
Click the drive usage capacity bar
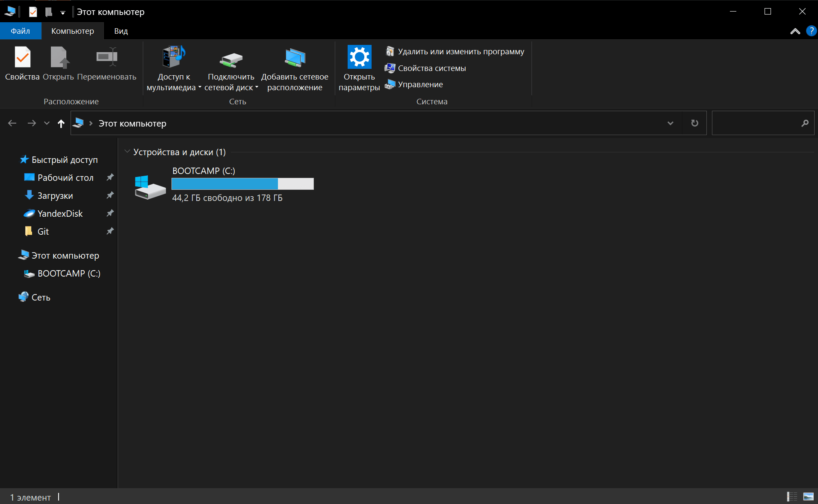pyautogui.click(x=242, y=184)
